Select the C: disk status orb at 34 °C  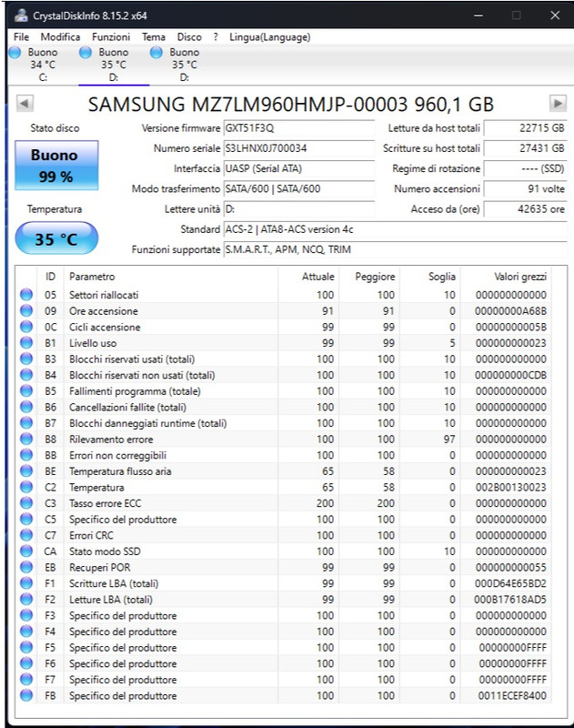point(15,53)
